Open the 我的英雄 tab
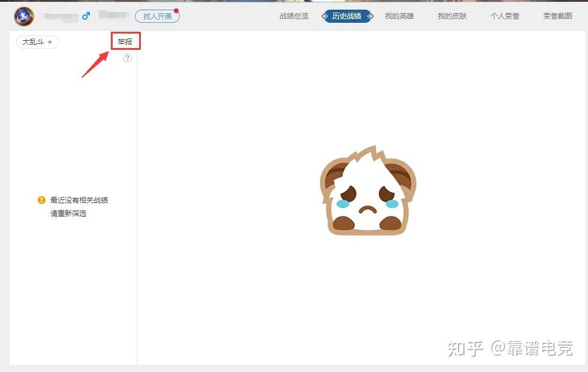 [399, 16]
